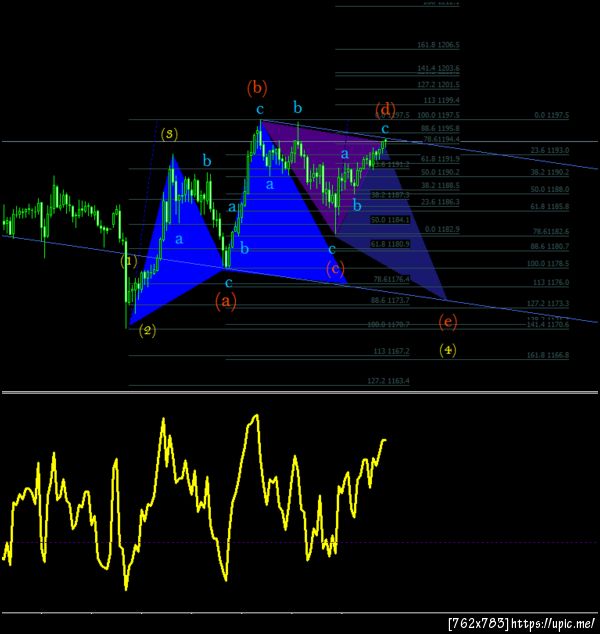Select the 141.4 1203.6 Fibonacci level
This screenshot has height=634, width=600.
[x=438, y=68]
